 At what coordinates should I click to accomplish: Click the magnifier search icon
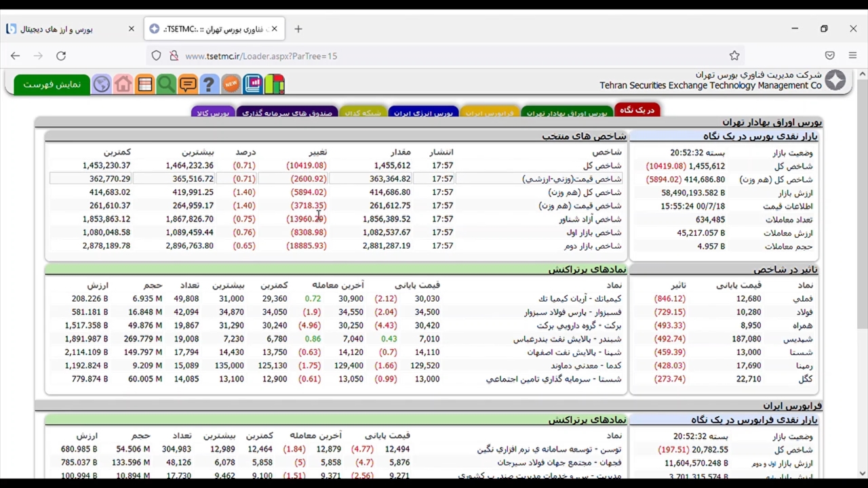pos(166,84)
